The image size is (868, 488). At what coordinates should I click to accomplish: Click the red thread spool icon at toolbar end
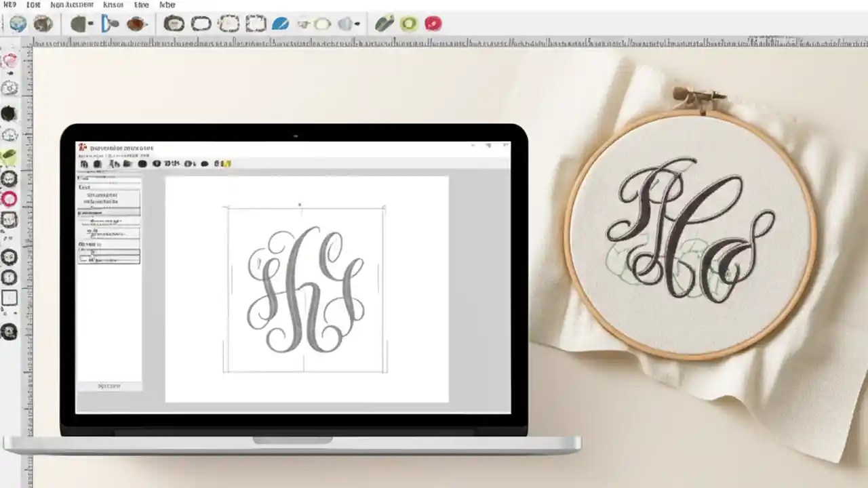(434, 24)
